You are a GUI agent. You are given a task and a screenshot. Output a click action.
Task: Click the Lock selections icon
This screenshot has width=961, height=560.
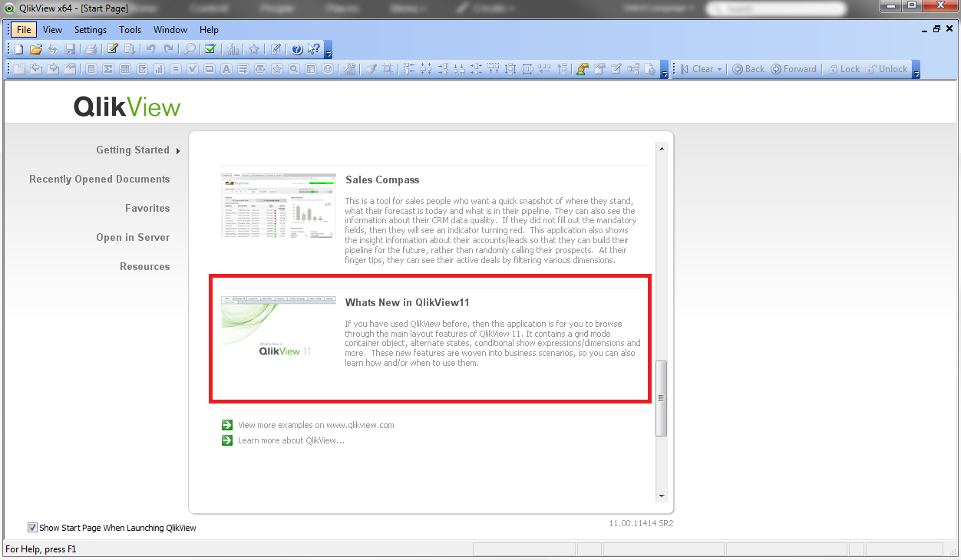pos(833,69)
